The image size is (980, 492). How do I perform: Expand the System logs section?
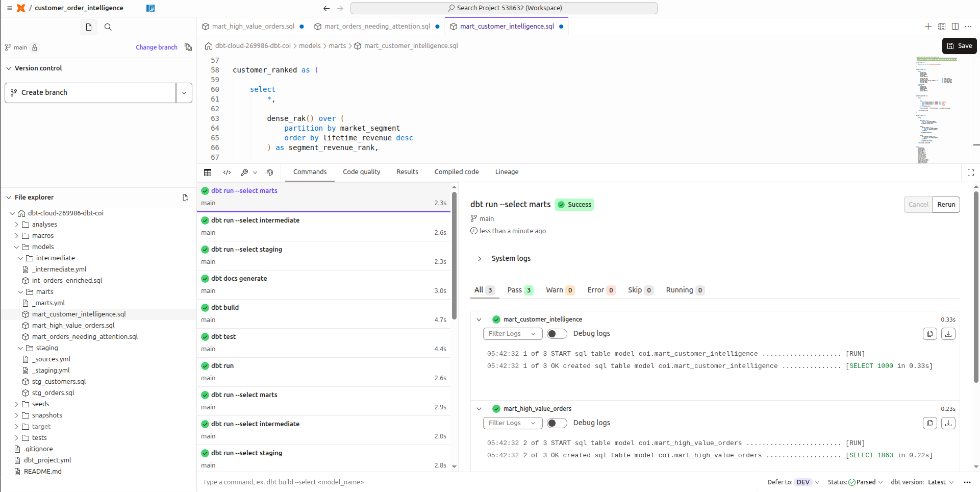(480, 259)
